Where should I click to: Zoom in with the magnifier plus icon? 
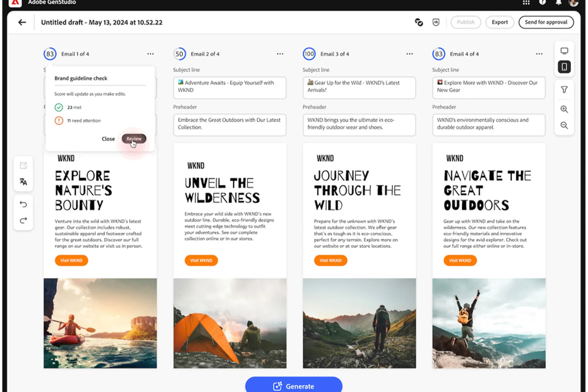tap(564, 109)
